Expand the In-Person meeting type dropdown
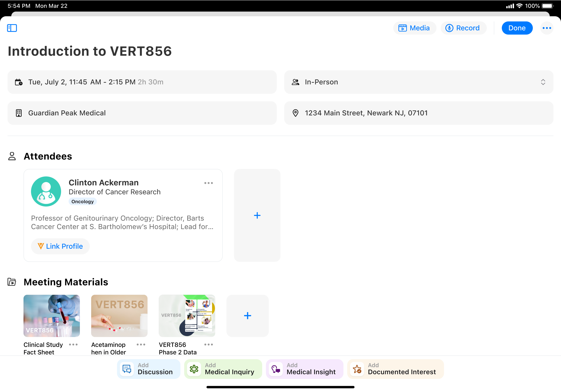 tap(543, 82)
